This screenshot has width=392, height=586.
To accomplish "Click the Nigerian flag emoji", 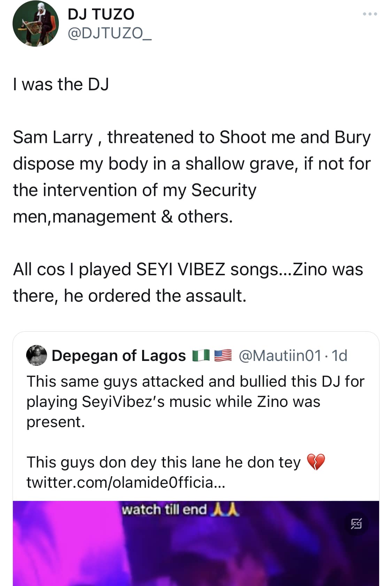I will (x=201, y=356).
